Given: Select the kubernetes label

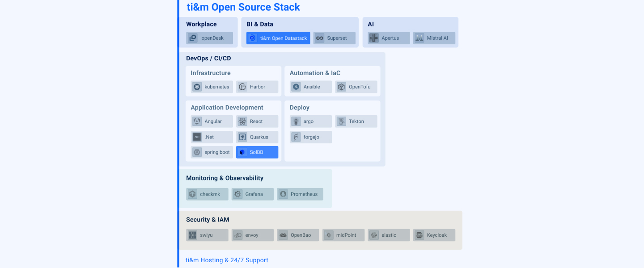Looking at the screenshot, I should tap(217, 87).
